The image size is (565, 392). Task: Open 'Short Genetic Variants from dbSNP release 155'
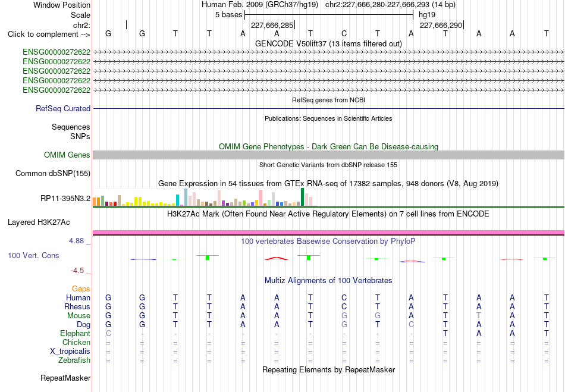click(x=328, y=165)
